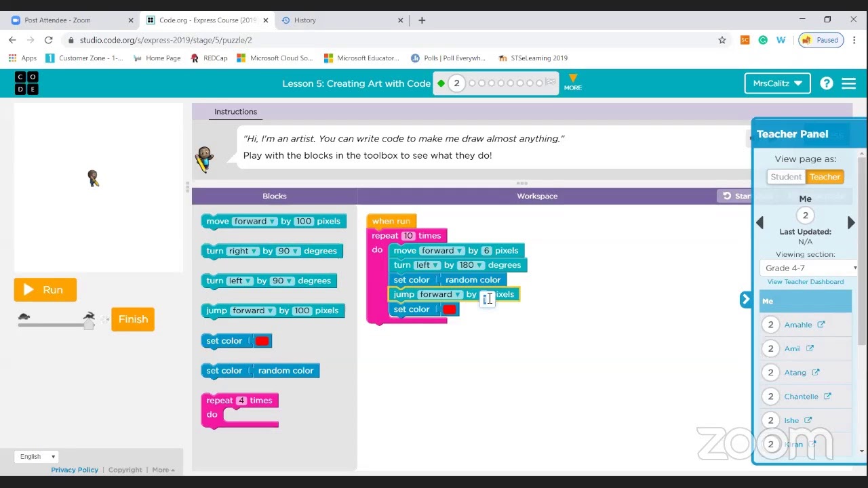Go back in browser history

click(12, 40)
